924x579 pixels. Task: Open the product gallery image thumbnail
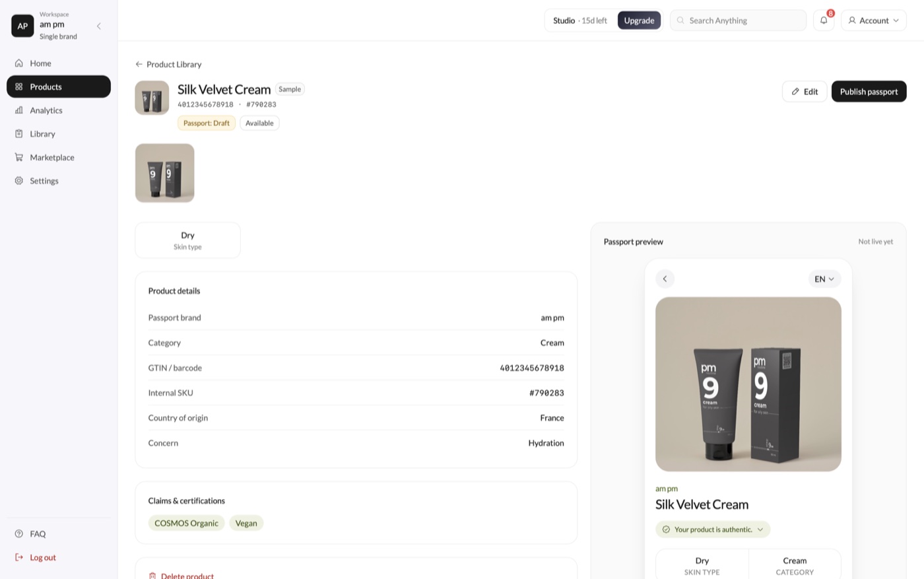[x=165, y=173]
